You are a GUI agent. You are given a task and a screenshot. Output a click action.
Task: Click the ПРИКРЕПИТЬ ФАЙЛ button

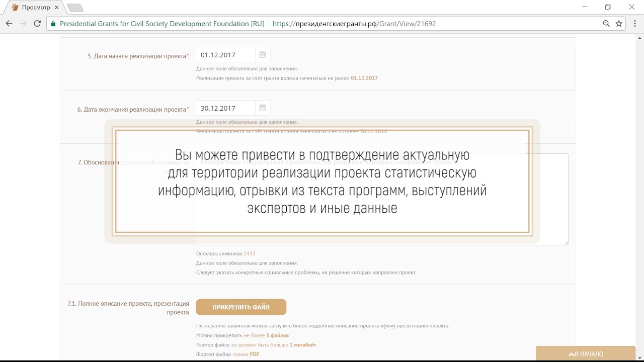pos(241,307)
